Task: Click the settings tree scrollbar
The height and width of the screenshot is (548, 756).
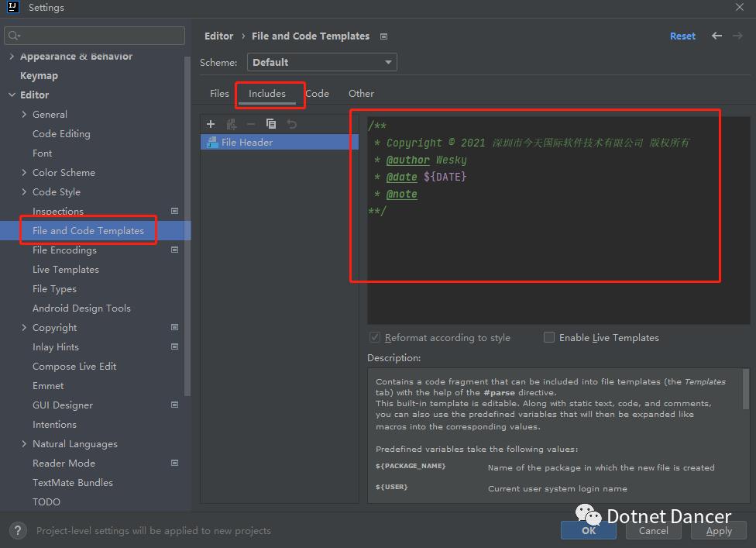Action: tap(187, 226)
